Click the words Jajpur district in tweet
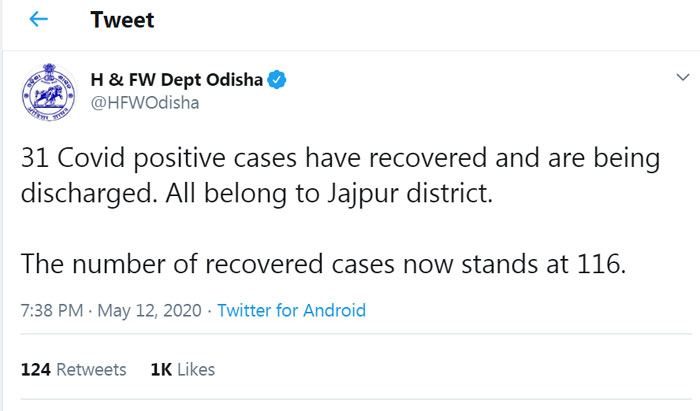This screenshot has width=700, height=411. [x=410, y=194]
